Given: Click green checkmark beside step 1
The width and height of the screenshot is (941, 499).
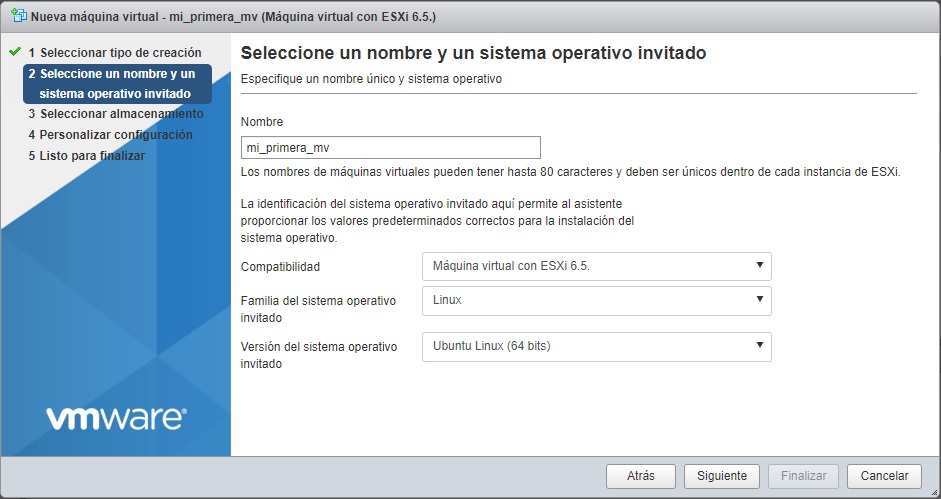Looking at the screenshot, I should 15,52.
